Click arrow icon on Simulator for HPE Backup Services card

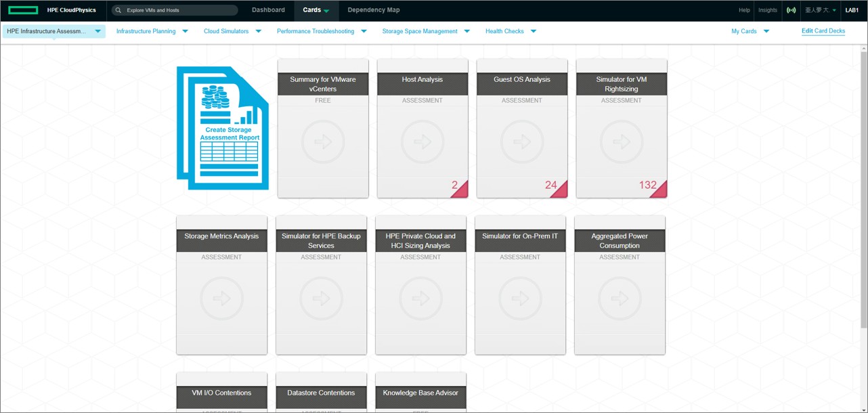[x=322, y=298]
